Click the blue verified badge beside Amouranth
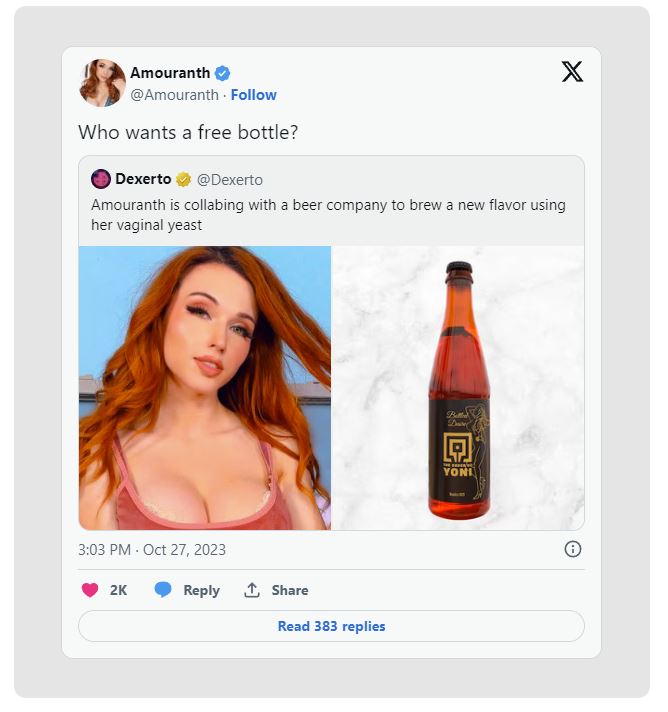Viewport: 668px width, 712px height. [223, 73]
